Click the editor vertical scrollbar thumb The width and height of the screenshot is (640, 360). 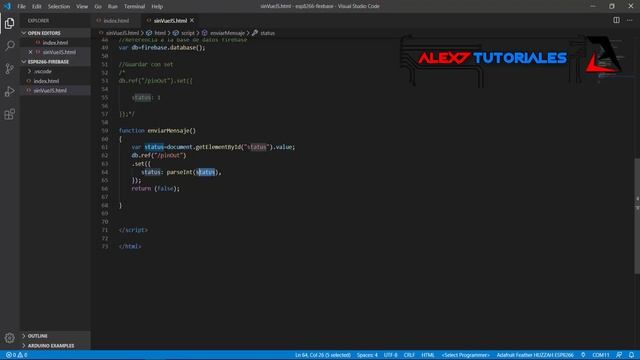(x=637, y=215)
